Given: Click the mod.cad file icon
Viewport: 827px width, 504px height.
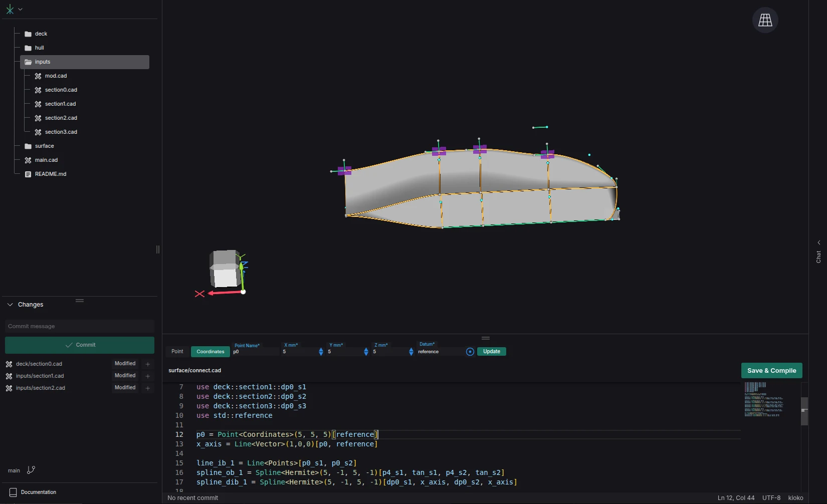Looking at the screenshot, I should coord(38,76).
